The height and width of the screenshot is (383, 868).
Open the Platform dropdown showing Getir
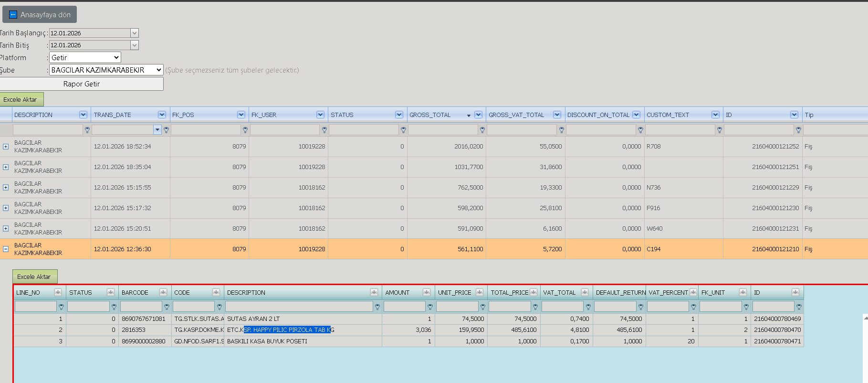pos(85,57)
